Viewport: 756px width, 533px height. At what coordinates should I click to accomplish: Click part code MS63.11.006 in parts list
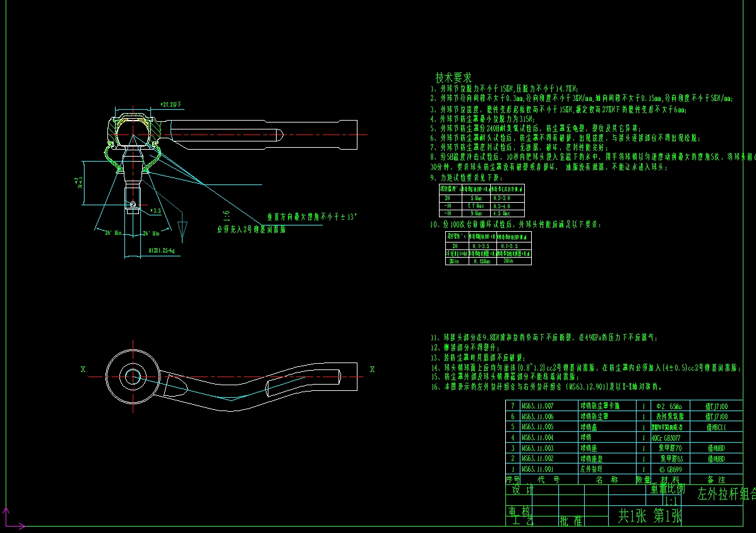pos(537,416)
